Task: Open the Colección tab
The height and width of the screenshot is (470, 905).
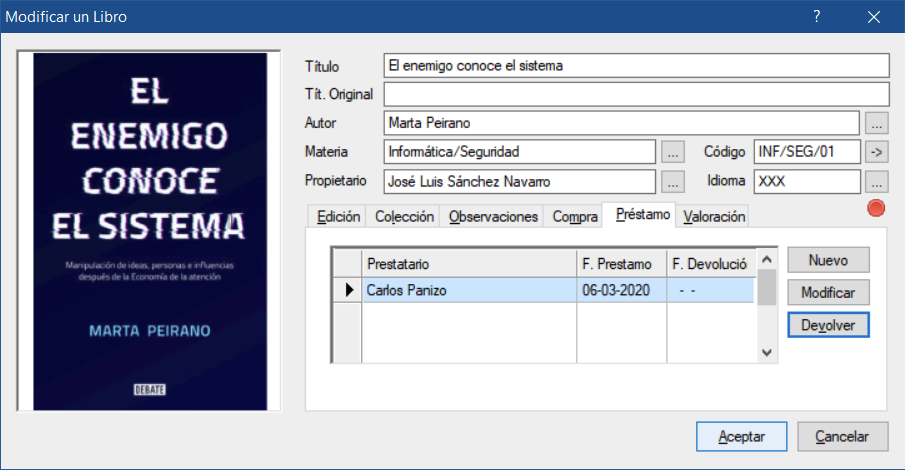Action: (x=404, y=216)
